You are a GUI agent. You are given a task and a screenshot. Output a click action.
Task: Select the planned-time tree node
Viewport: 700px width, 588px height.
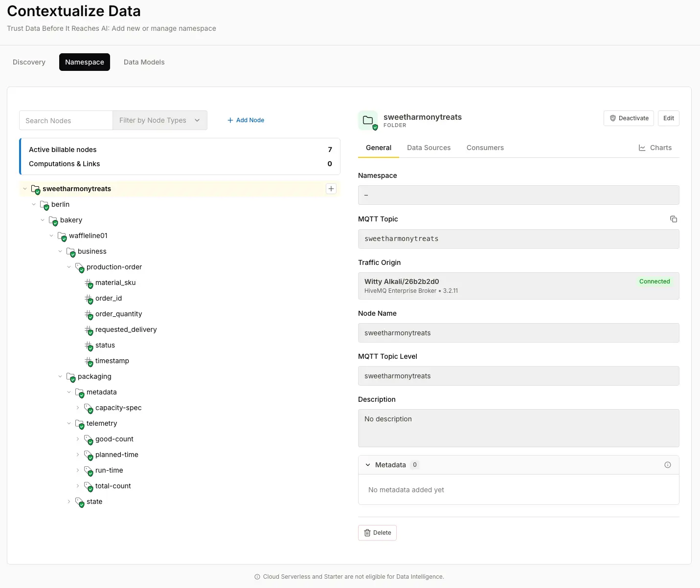[117, 455]
